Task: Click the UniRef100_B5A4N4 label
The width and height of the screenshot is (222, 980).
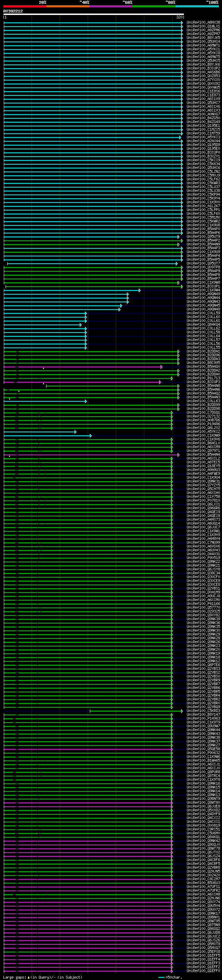Action: coord(203,455)
